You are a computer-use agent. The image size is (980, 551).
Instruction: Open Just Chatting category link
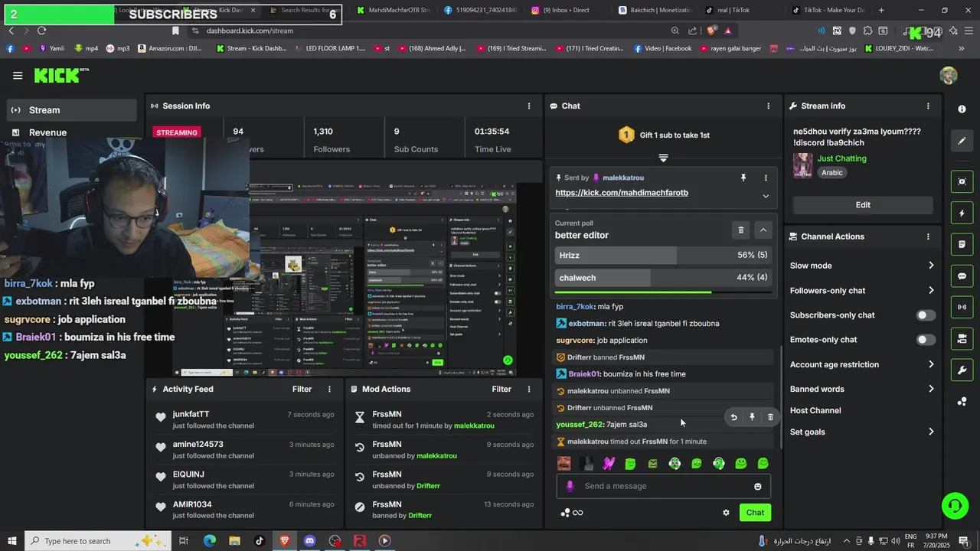841,158
